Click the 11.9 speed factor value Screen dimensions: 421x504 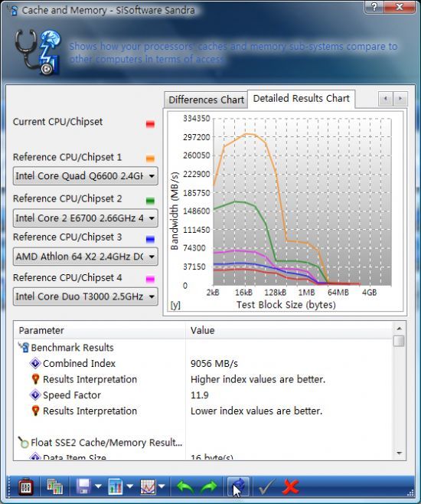click(x=200, y=395)
